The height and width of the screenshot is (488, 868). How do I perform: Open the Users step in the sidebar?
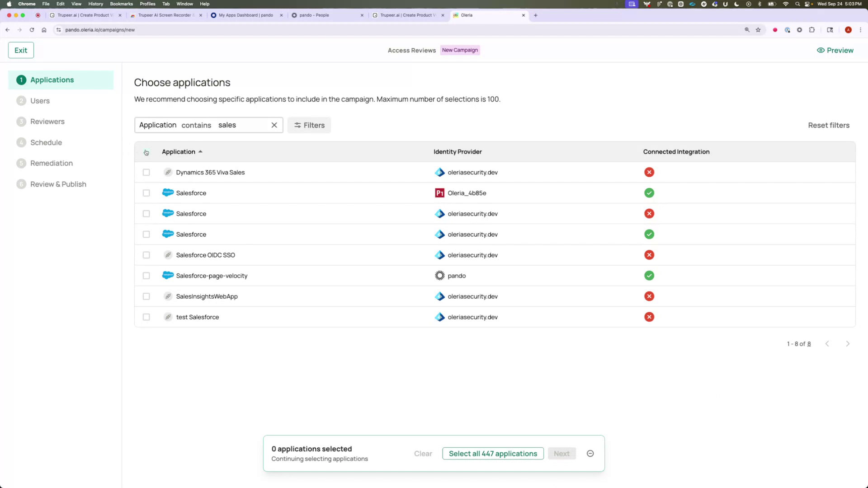click(40, 101)
